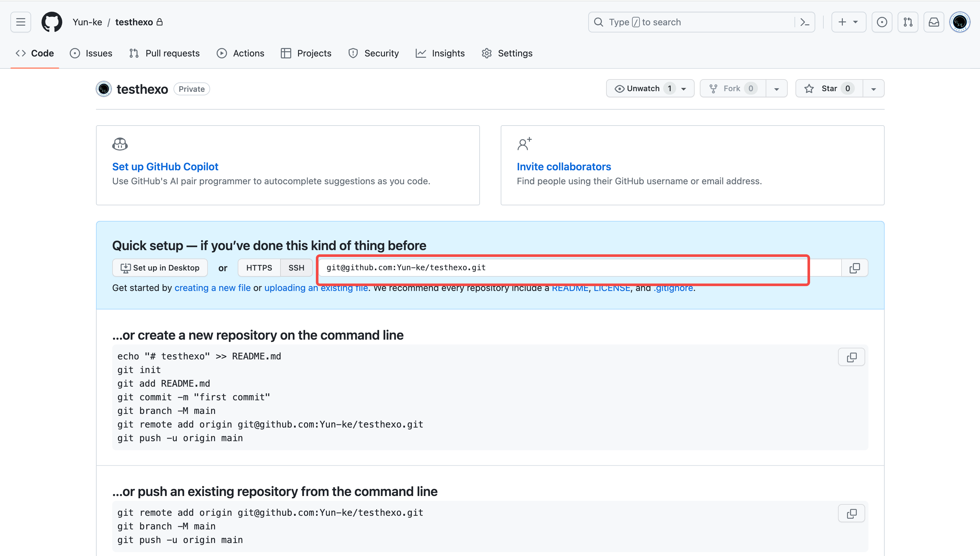Copy the create new repository commands
This screenshot has width=980, height=556.
851,357
